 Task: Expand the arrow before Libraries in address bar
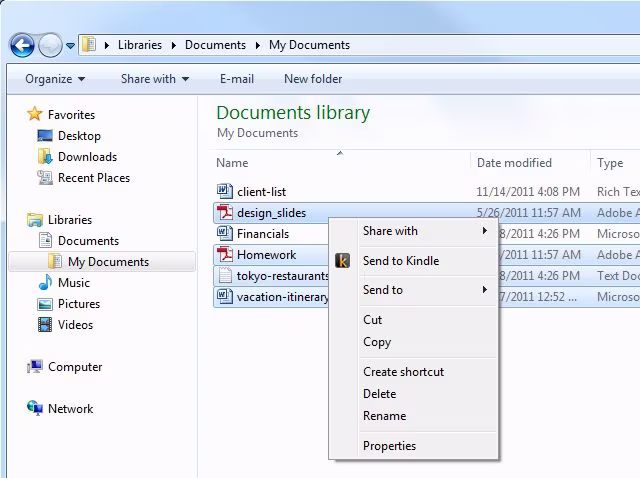(x=107, y=45)
